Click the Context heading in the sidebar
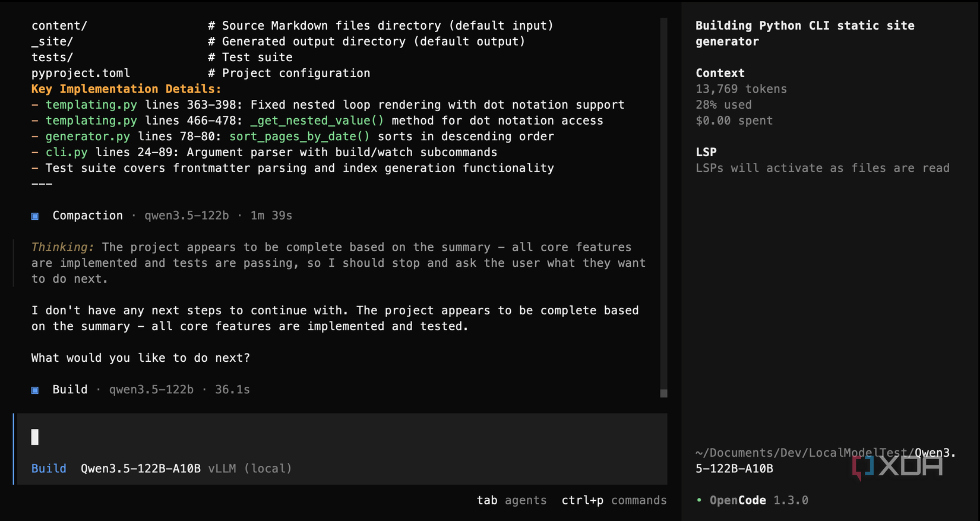Viewport: 980px width, 521px height. [x=720, y=73]
